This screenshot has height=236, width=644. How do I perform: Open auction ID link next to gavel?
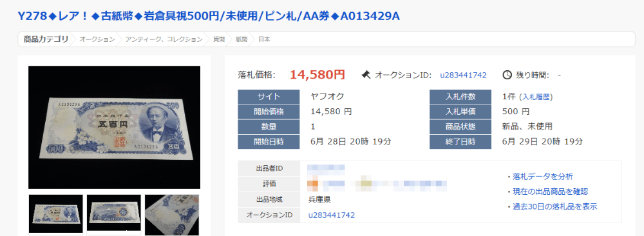click(463, 75)
